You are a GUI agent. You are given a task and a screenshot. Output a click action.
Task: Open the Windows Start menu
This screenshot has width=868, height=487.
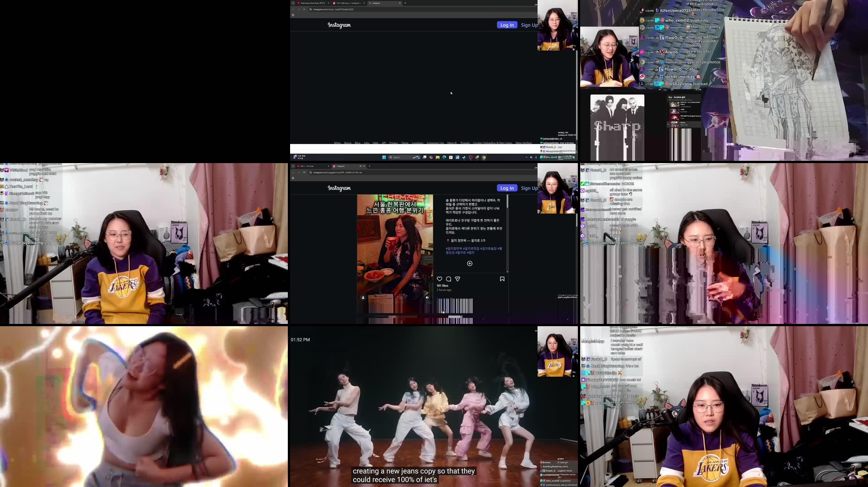[384, 157]
